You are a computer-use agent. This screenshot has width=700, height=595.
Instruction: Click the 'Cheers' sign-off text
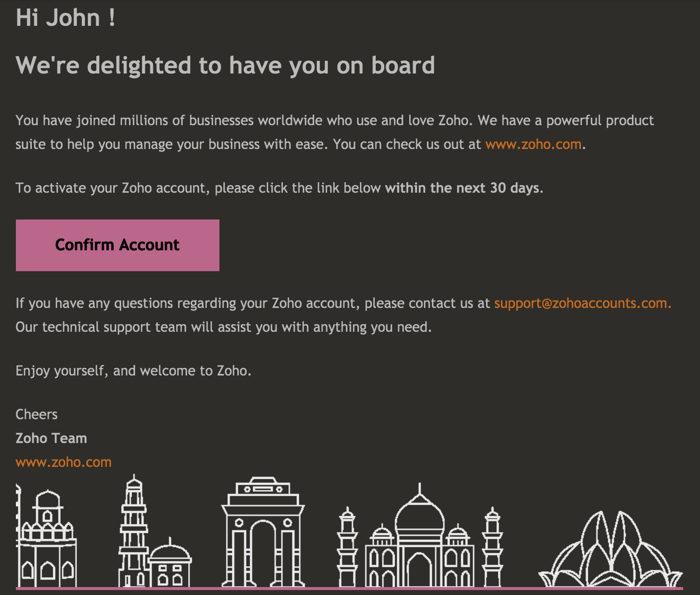point(37,415)
